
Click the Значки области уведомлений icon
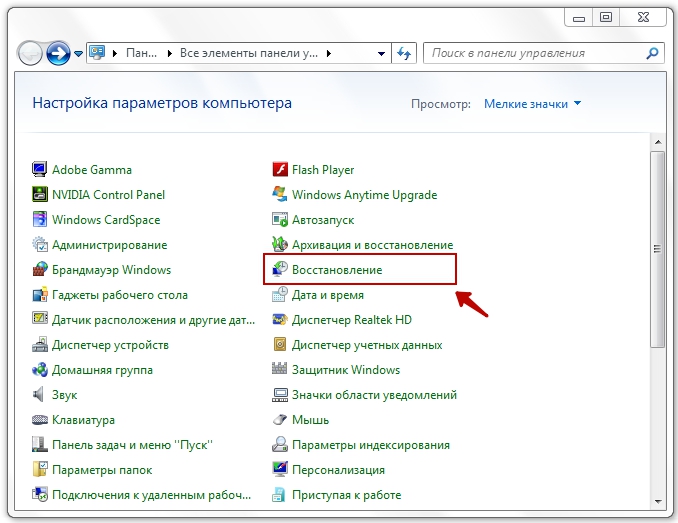click(280, 394)
